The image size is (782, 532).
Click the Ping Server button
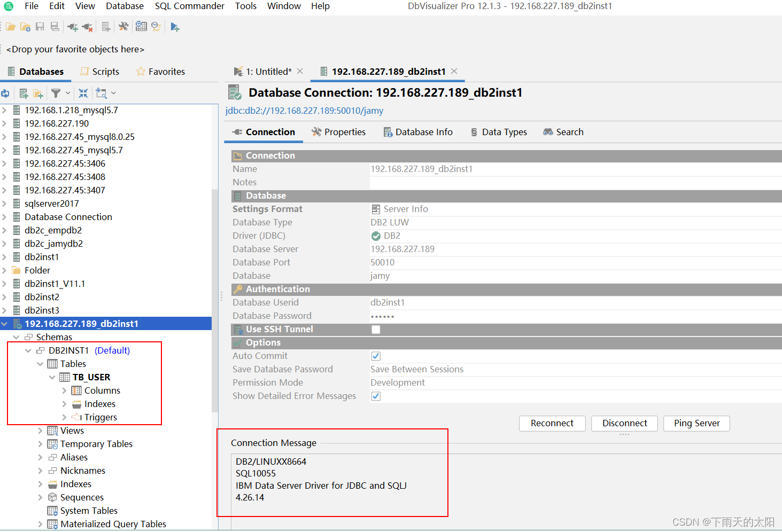point(696,423)
